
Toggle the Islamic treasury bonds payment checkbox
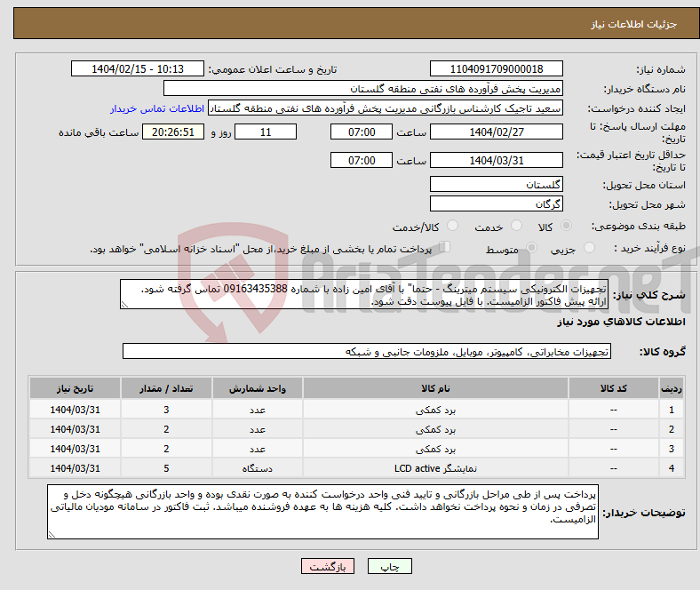pos(445,247)
